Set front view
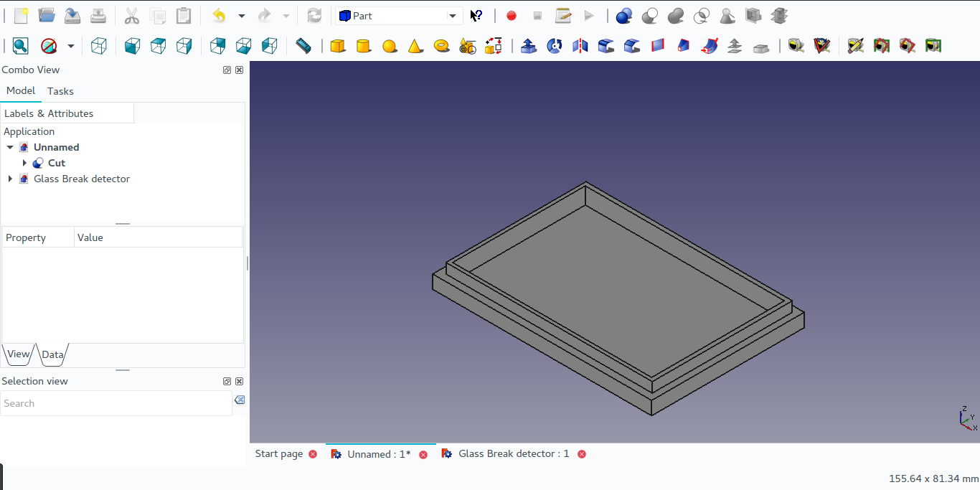 tap(133, 46)
